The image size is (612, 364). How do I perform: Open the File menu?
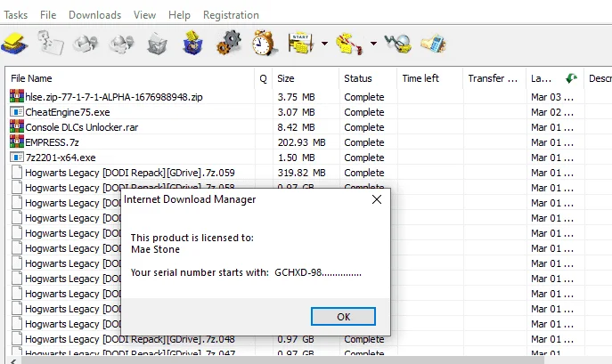[x=48, y=15]
